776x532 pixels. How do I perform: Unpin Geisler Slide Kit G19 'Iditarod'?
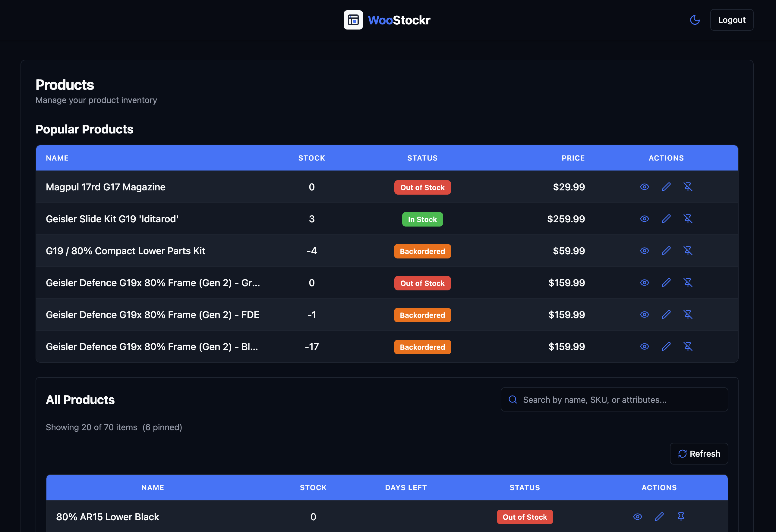(x=688, y=219)
